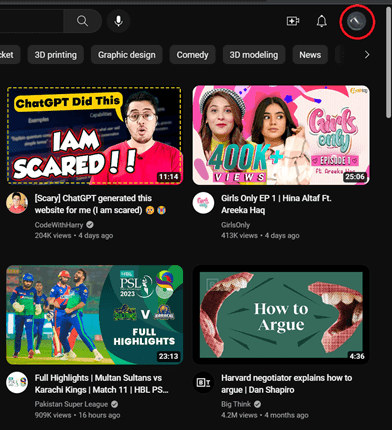This screenshot has height=430, width=392.
Task: Click Big Think verified checkmark badge
Action: (257, 404)
